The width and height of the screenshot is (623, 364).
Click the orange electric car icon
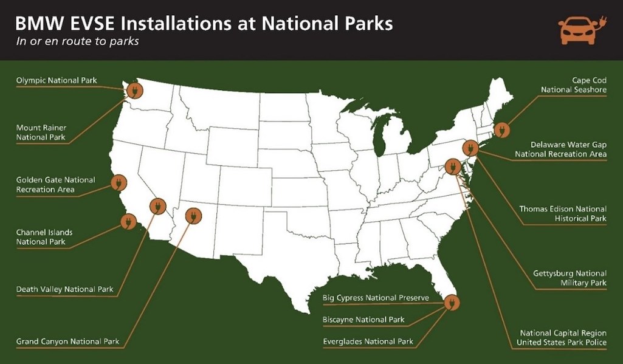tap(582, 30)
